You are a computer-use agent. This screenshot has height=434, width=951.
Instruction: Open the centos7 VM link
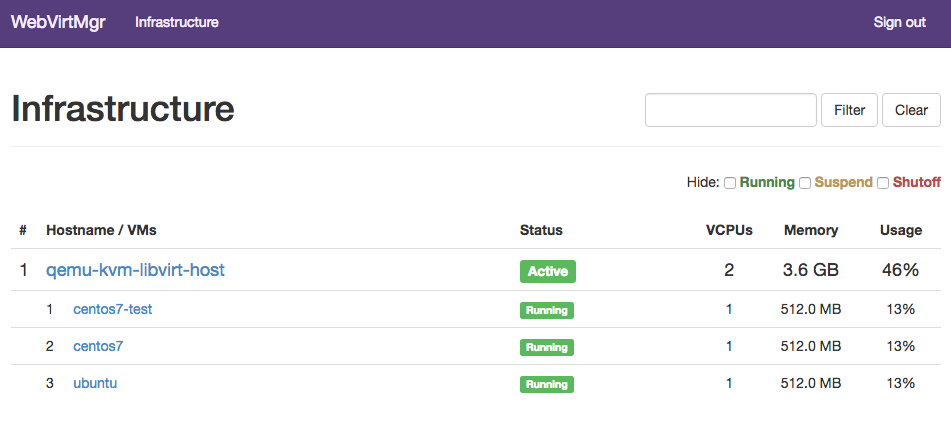click(x=98, y=346)
